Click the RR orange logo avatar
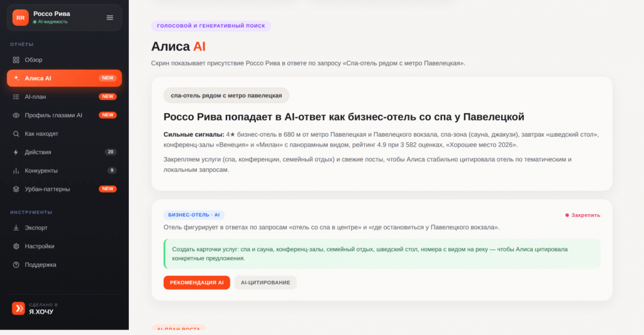This screenshot has width=644, height=335. coord(21,18)
